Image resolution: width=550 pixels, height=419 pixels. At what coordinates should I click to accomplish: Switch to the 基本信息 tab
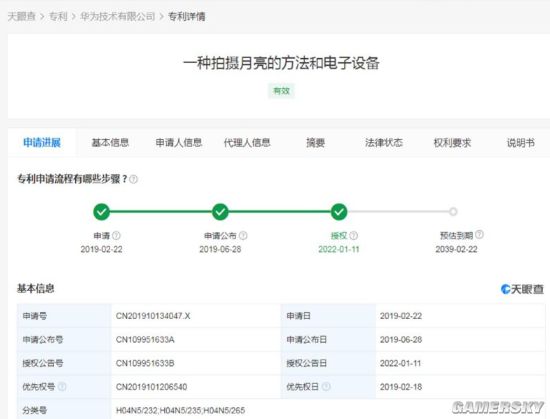pos(110,143)
